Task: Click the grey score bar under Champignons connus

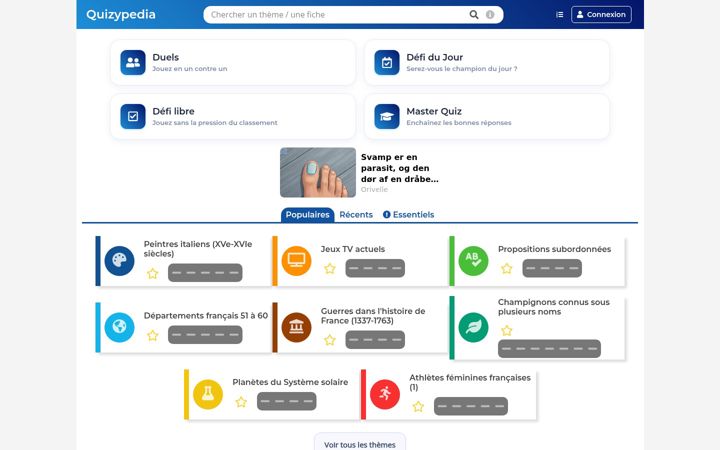Action: 549,349
